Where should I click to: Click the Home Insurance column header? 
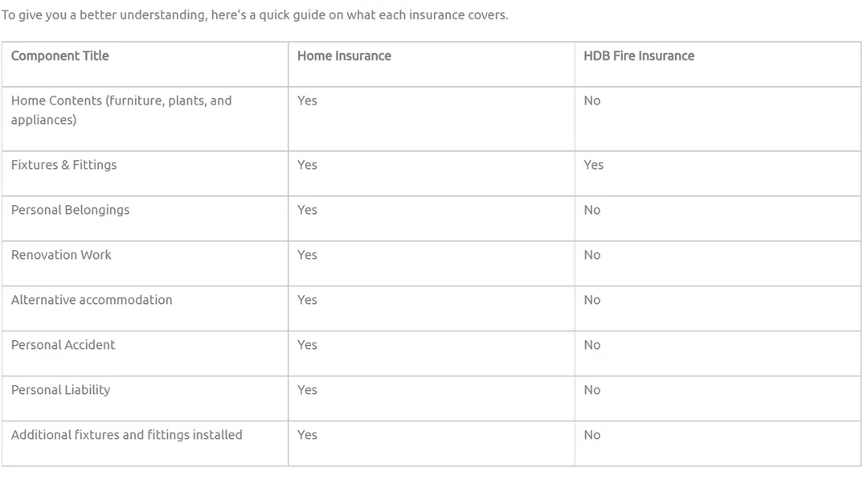click(344, 56)
